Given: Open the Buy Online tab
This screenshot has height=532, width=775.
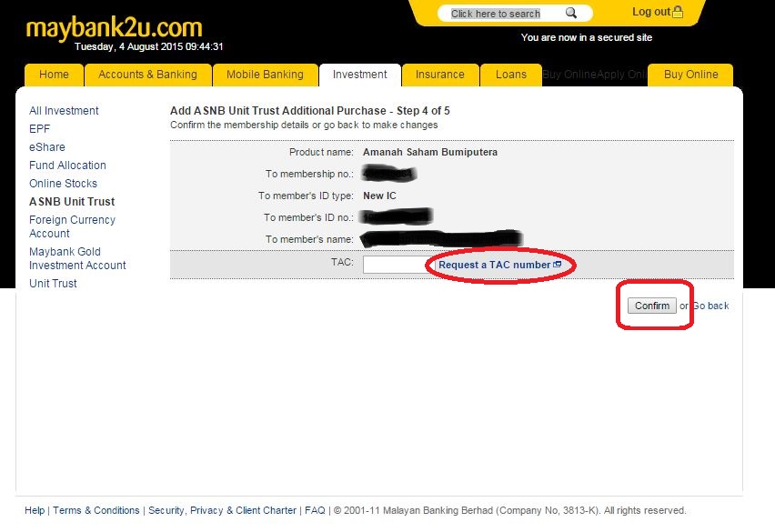Looking at the screenshot, I should click(690, 75).
